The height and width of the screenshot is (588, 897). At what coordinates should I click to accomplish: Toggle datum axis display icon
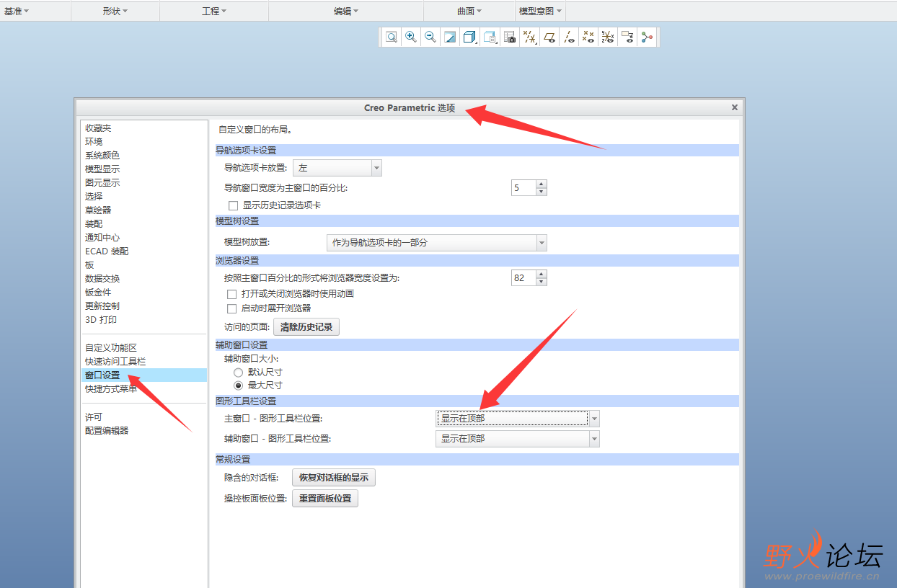pos(569,37)
